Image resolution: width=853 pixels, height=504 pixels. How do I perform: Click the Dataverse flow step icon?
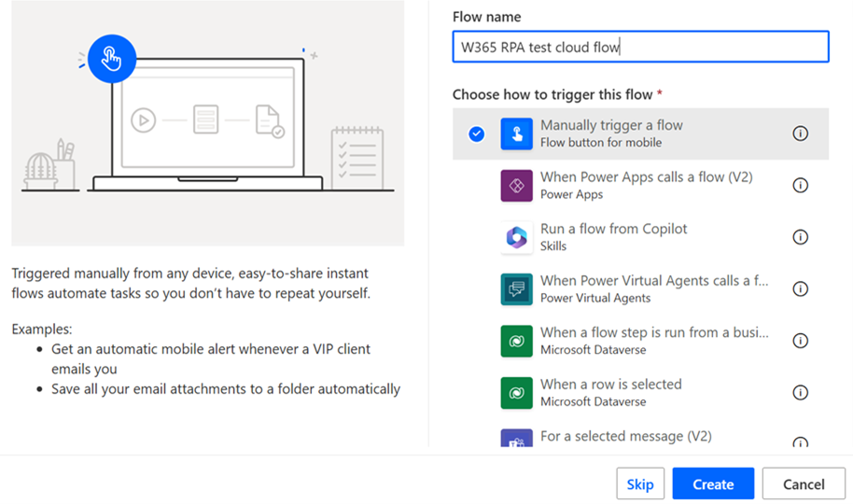(x=516, y=342)
